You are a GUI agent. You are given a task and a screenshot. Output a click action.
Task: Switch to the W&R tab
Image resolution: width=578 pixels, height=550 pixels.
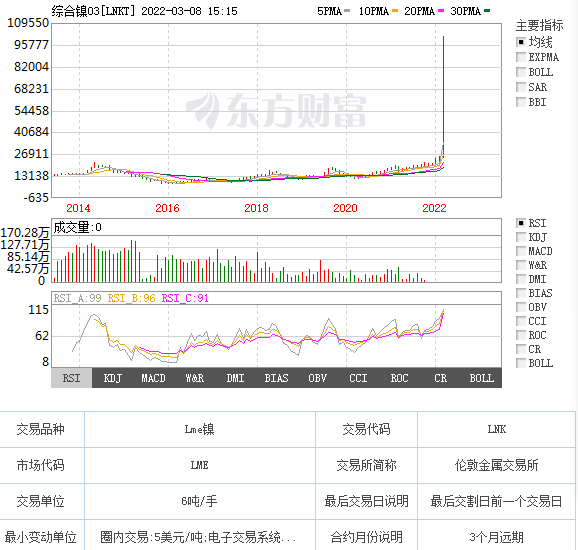[195, 378]
